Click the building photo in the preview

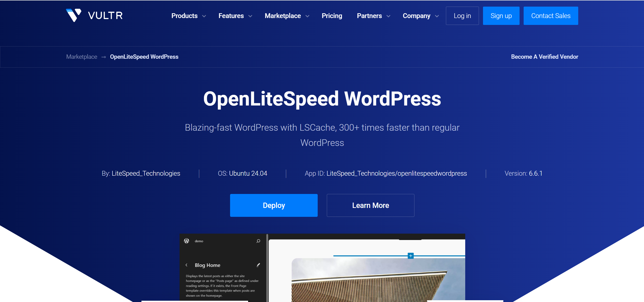coord(378,280)
